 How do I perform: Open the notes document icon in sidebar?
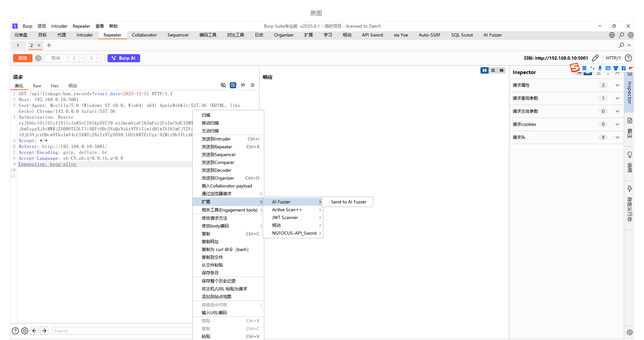click(x=630, y=121)
